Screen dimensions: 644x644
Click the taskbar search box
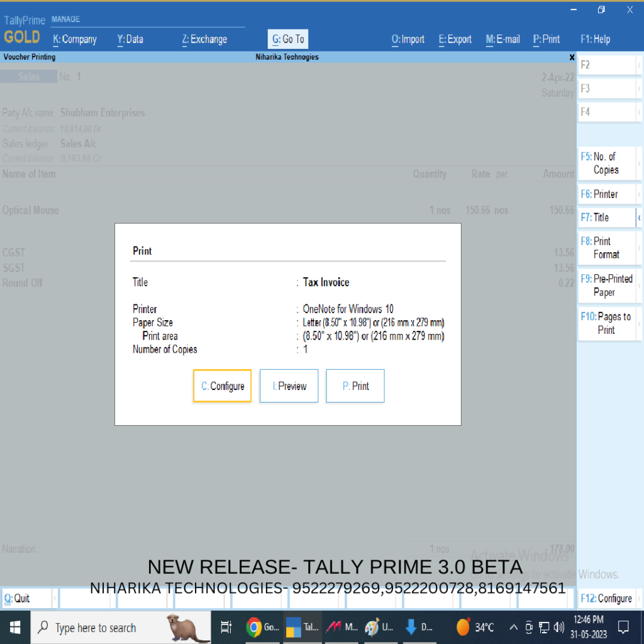click(121, 628)
